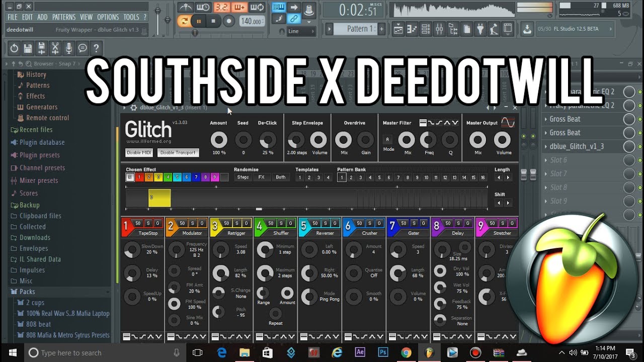Select the peak filter shape in Master Filter

coord(446,123)
